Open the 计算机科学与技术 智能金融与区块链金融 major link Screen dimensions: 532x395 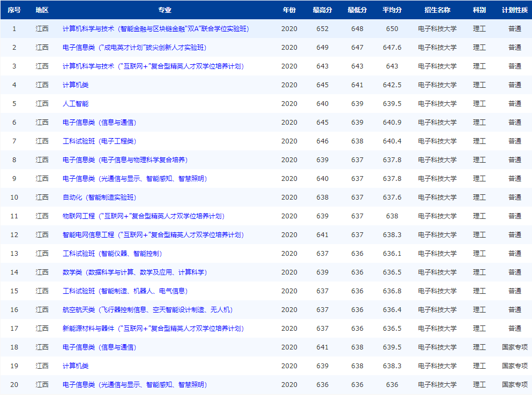(x=156, y=29)
